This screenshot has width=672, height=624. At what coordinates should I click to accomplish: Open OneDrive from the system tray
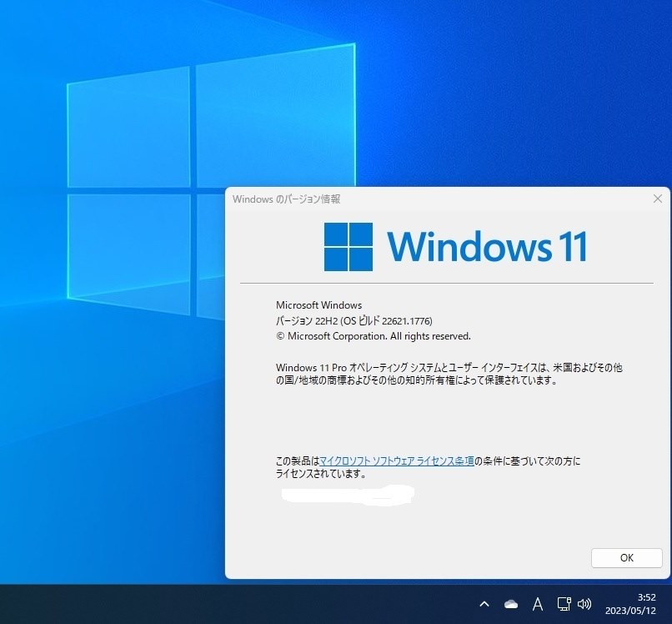(x=511, y=604)
